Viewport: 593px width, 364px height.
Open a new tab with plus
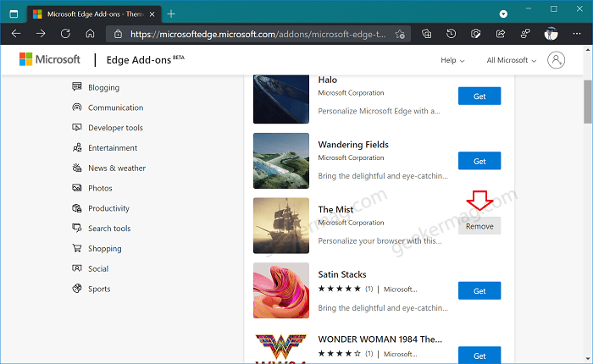[171, 14]
